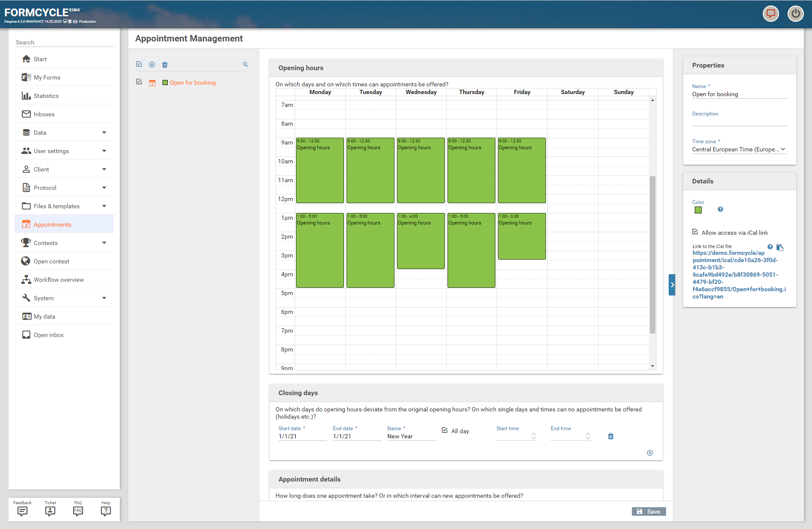Toggle the All day checkbox
This screenshot has height=529, width=812.
tap(445, 431)
